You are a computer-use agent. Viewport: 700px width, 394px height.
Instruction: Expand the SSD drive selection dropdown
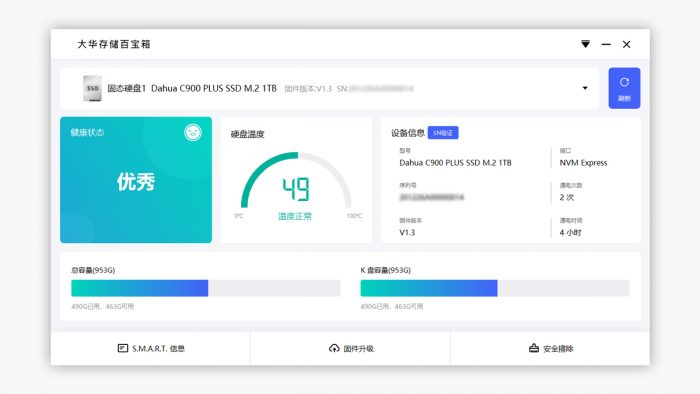585,88
